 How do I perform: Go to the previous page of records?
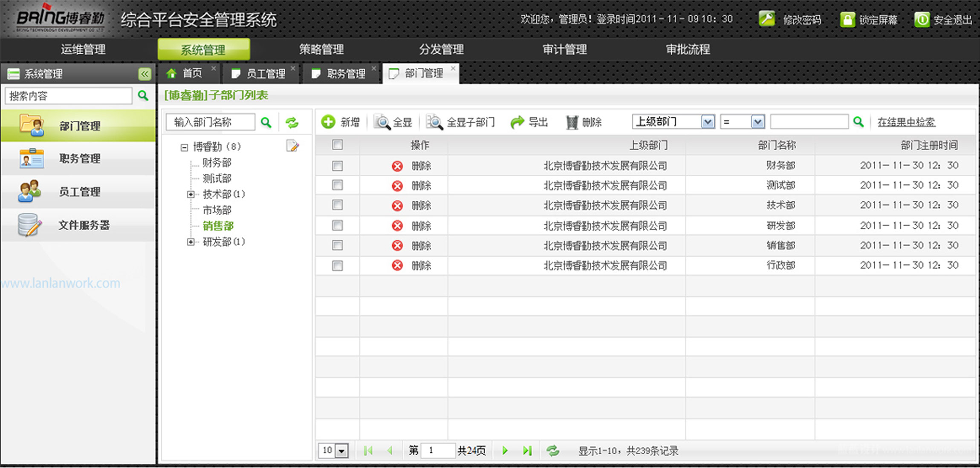[390, 451]
